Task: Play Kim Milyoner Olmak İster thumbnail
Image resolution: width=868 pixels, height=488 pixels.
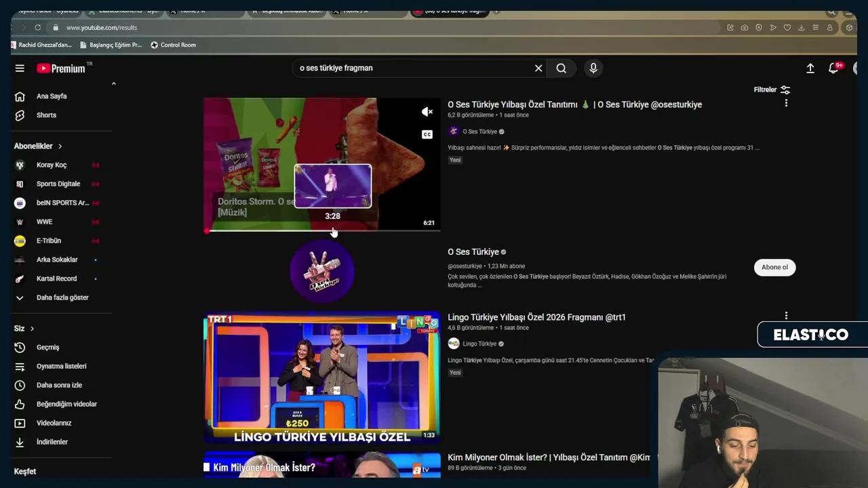Action: click(322, 466)
